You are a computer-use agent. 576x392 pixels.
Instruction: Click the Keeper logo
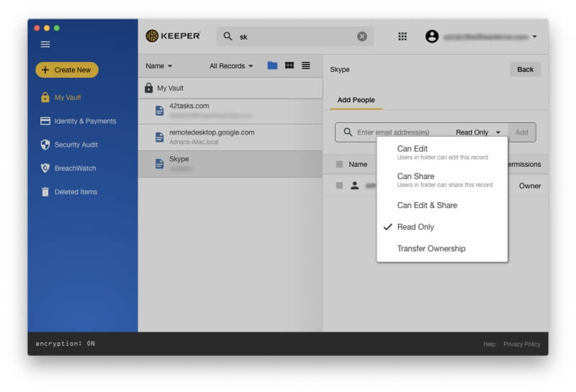tap(173, 36)
